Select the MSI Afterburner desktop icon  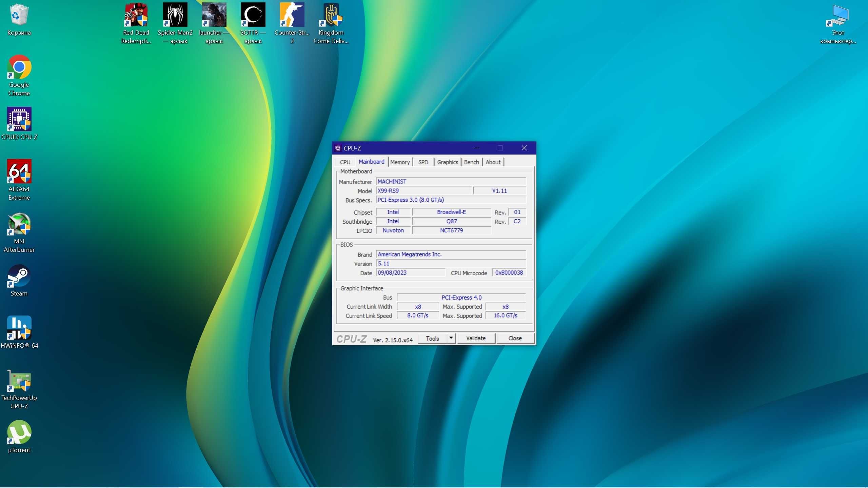(x=19, y=224)
